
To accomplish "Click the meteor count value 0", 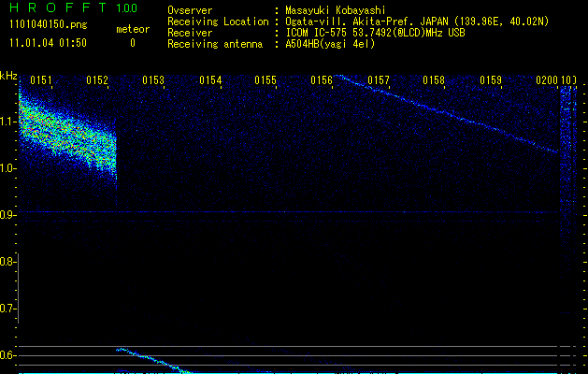I will click(x=133, y=43).
